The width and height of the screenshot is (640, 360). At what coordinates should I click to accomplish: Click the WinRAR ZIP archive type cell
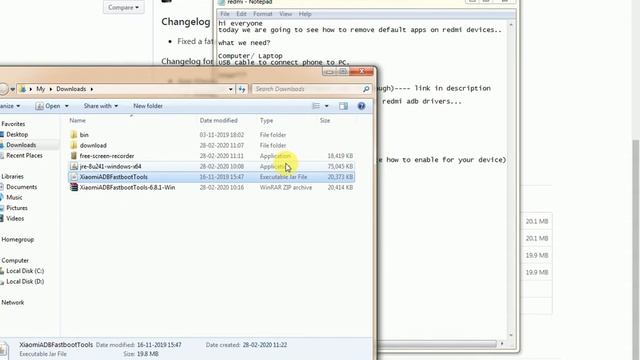pyautogui.click(x=286, y=187)
